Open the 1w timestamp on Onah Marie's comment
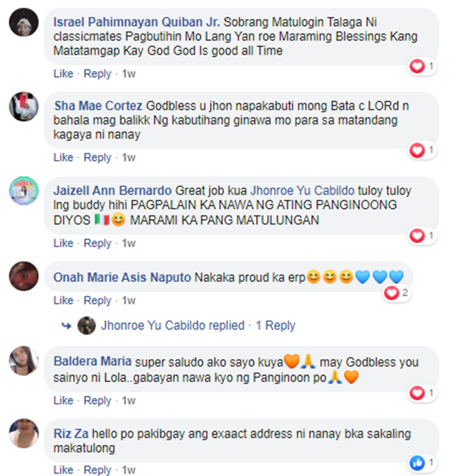The width and height of the screenshot is (467, 476). tap(128, 301)
